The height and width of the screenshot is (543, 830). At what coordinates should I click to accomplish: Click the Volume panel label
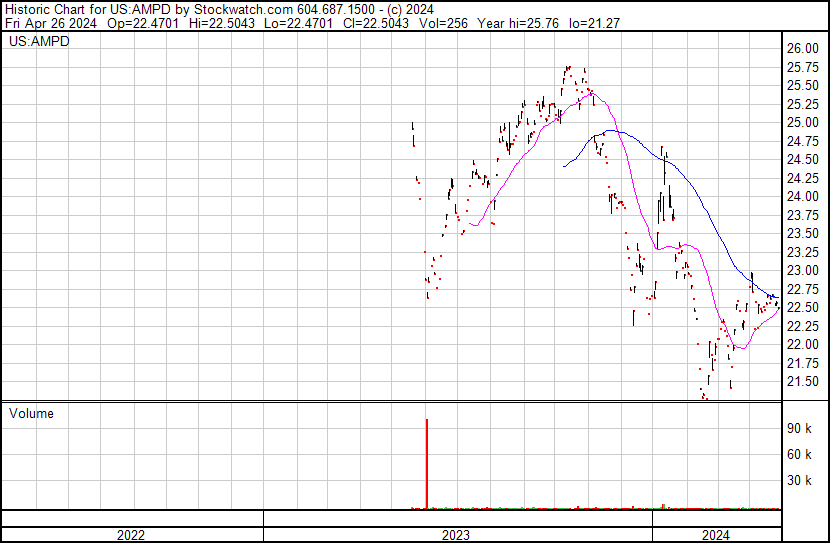click(31, 413)
